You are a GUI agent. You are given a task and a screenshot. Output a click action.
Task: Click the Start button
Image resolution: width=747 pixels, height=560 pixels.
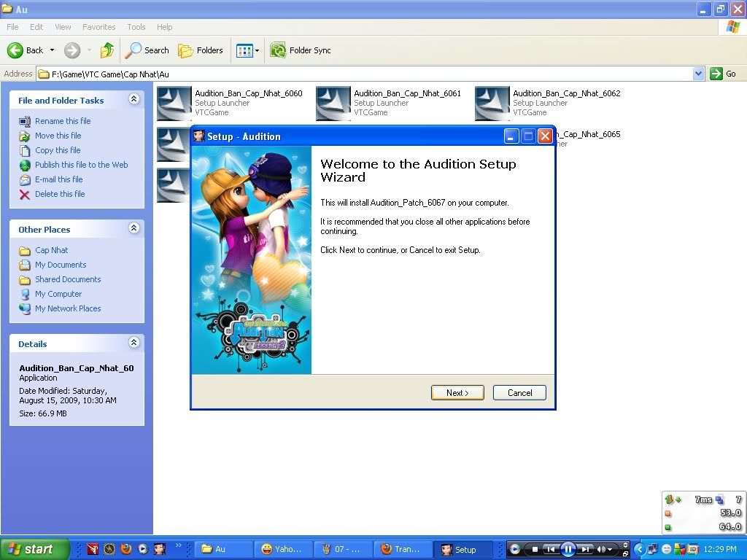[34, 549]
